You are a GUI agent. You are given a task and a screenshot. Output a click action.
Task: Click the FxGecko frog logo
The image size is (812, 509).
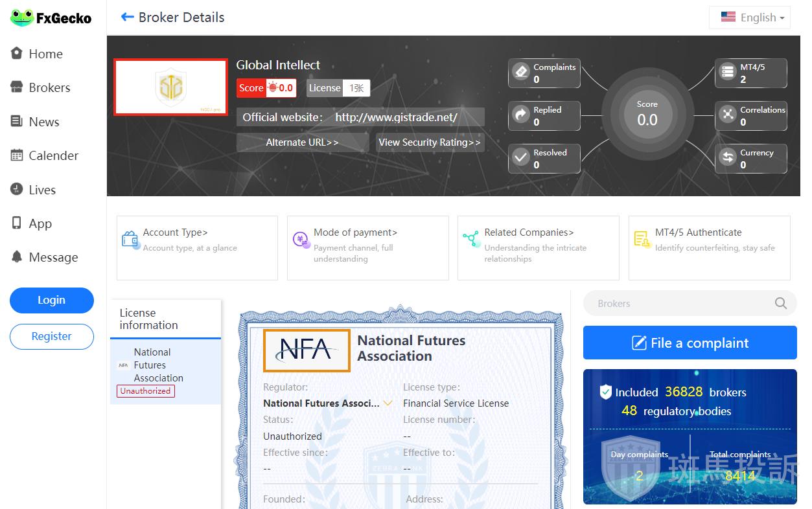pyautogui.click(x=21, y=17)
